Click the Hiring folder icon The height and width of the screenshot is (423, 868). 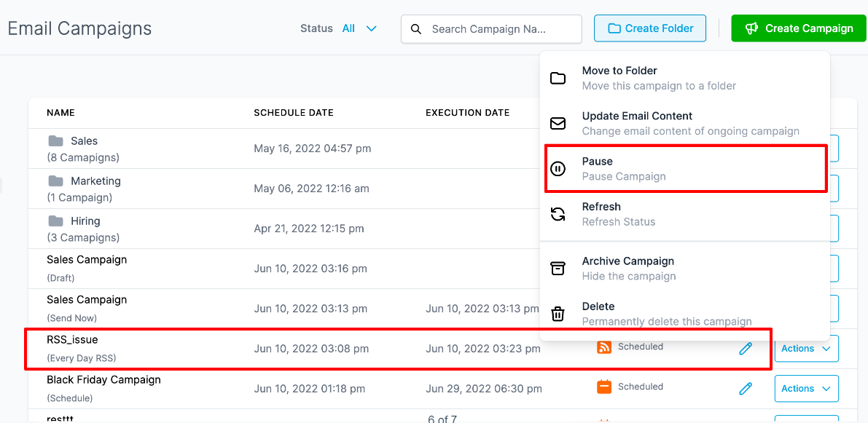[55, 221]
